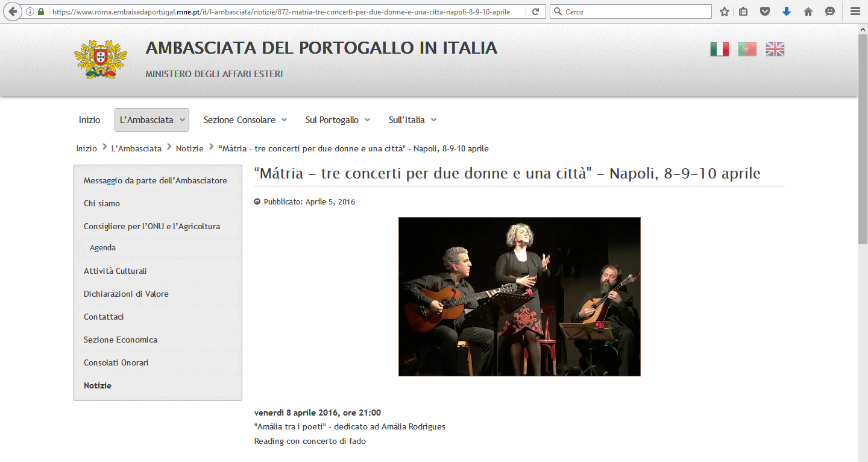
Task: Click the Portuguese coat of arms logo
Action: (101, 59)
